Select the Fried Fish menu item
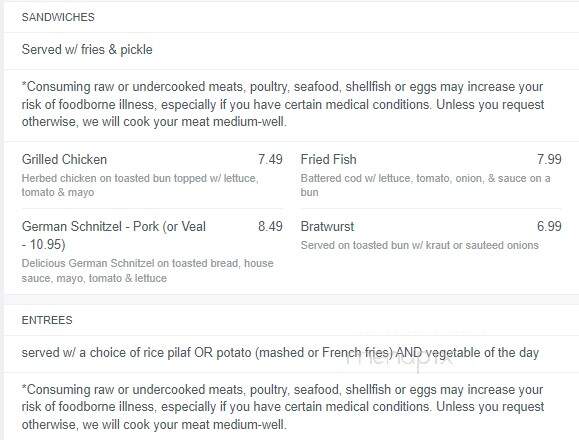The height and width of the screenshot is (440, 579). [x=329, y=159]
